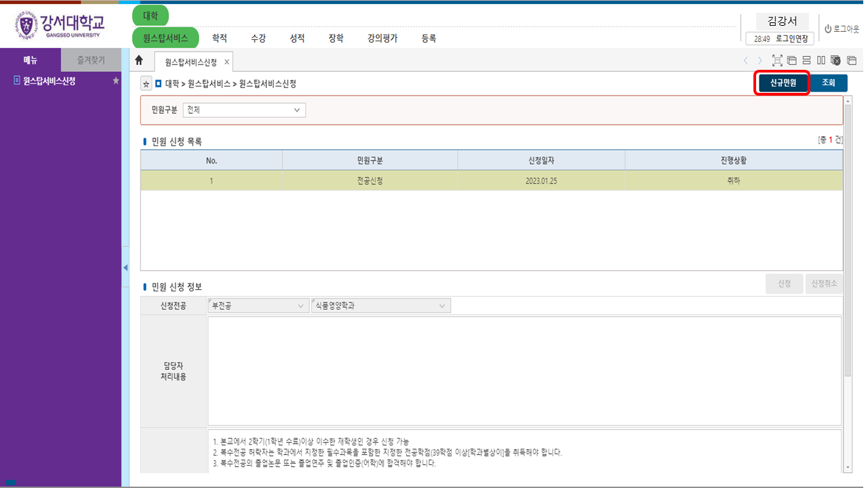
Task: Go to previous tab using left arrow
Action: [x=747, y=60]
